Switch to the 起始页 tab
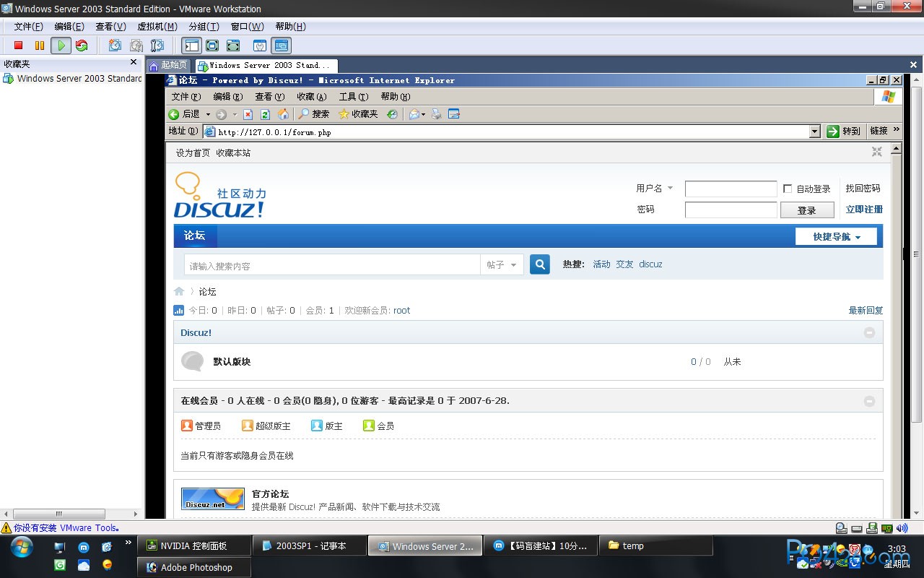Image resolution: width=924 pixels, height=578 pixels. tap(168, 65)
